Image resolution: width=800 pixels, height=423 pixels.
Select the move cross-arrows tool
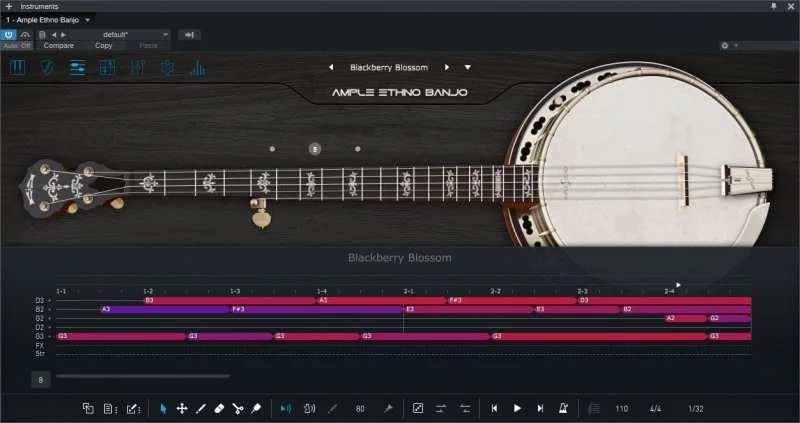[182, 408]
